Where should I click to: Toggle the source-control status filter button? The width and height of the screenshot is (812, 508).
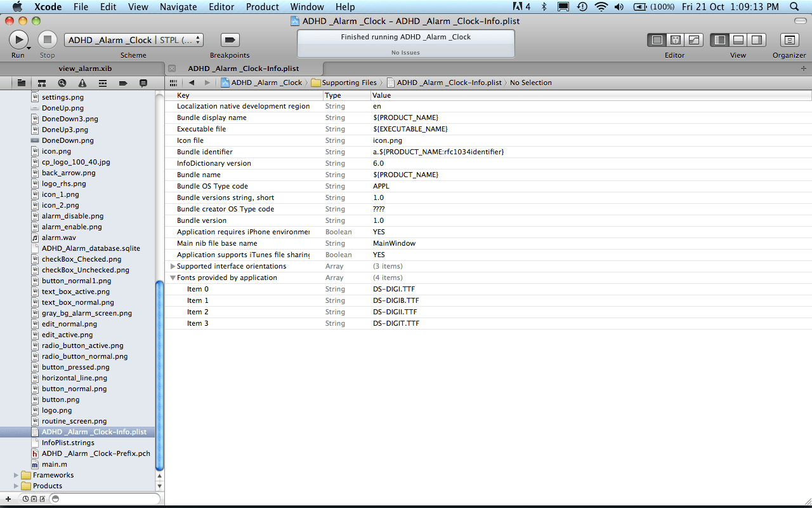coord(34,499)
